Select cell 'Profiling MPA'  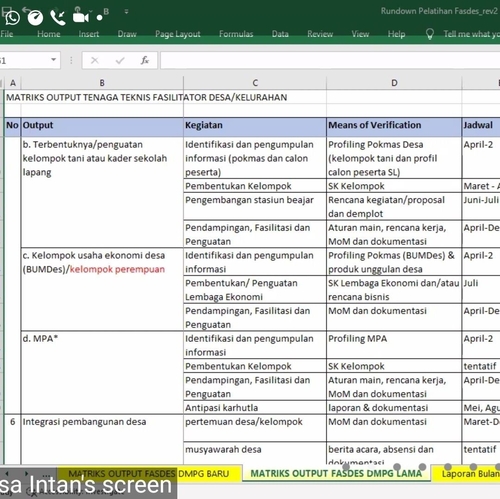point(394,345)
